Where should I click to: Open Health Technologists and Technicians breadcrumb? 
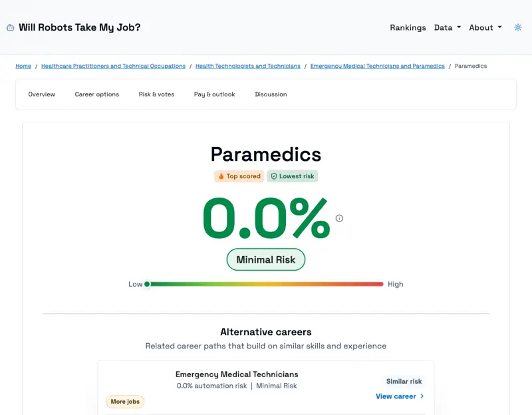click(247, 66)
